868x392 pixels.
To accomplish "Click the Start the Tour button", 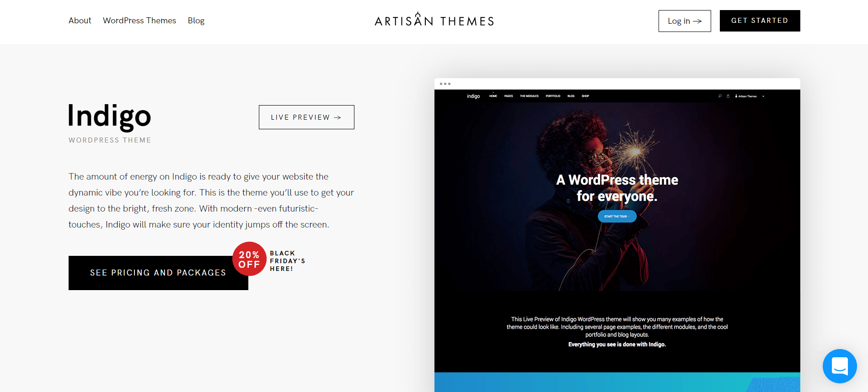I will (617, 217).
